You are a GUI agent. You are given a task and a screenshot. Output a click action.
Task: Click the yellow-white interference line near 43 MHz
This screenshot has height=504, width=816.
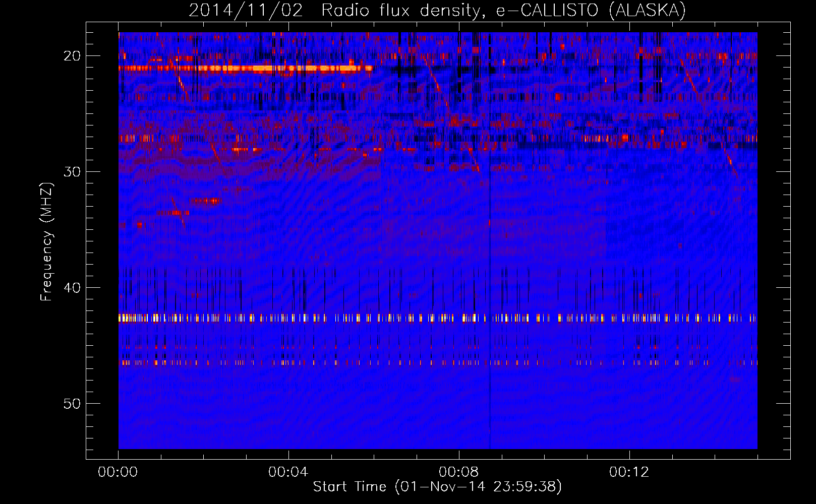click(438, 318)
